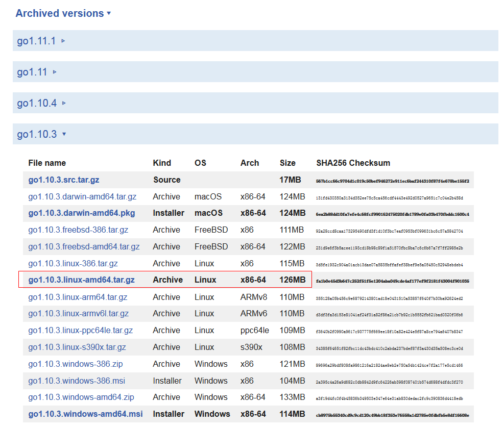Select checksum of go1.10.3.src.tar.gz row
This screenshot has height=428, width=504.
393,181
